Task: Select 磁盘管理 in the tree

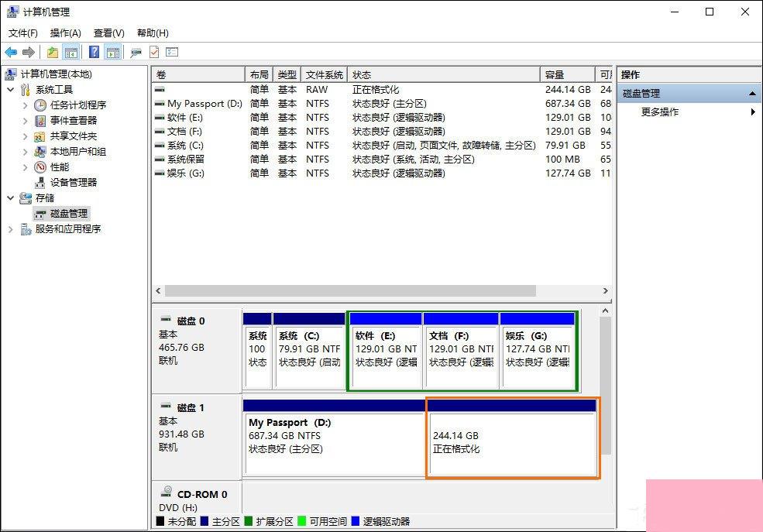Action: 69,214
